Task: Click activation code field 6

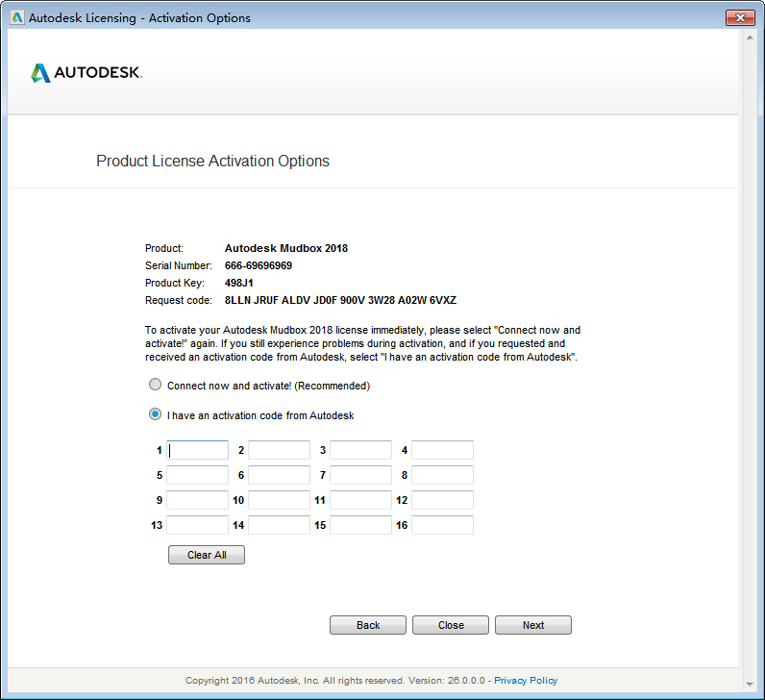Action: [279, 475]
